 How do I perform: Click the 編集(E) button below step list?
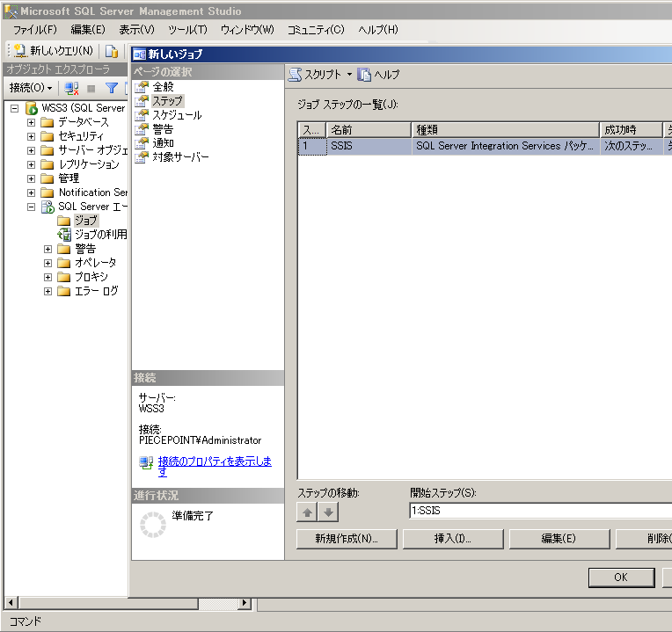tap(559, 539)
